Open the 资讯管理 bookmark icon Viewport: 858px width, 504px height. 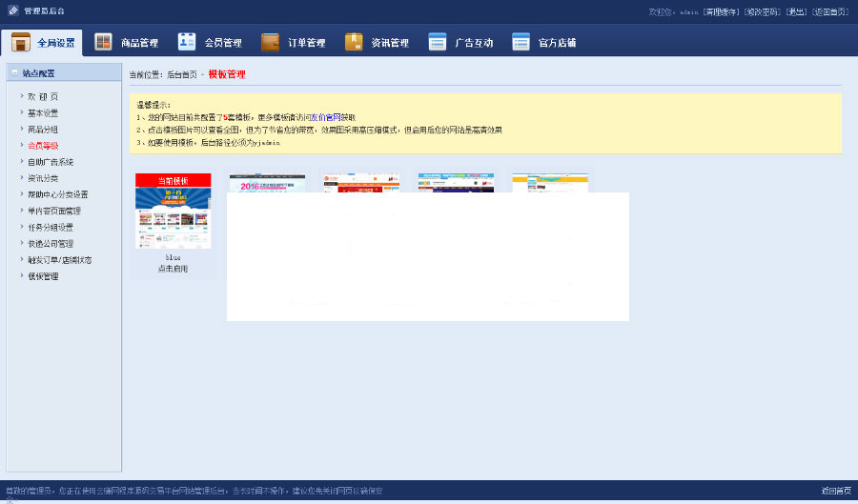(354, 43)
